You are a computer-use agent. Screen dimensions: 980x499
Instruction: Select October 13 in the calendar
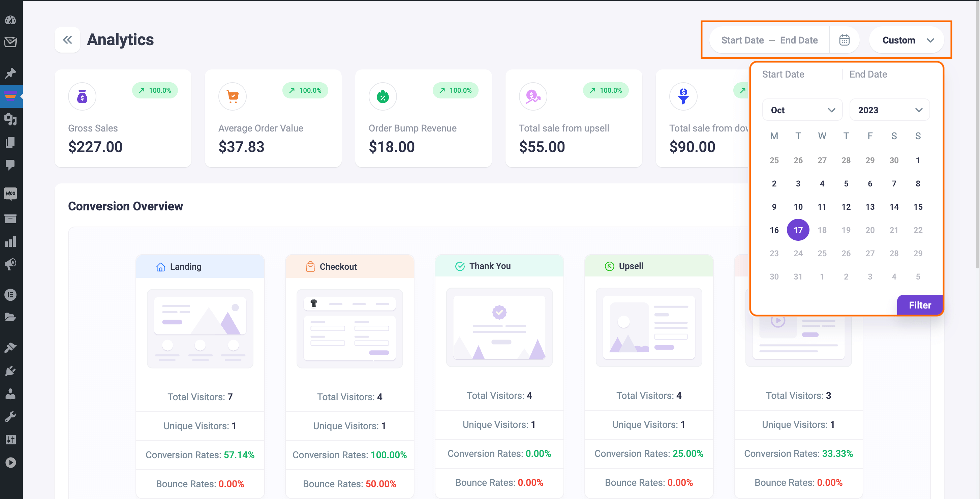coord(870,207)
